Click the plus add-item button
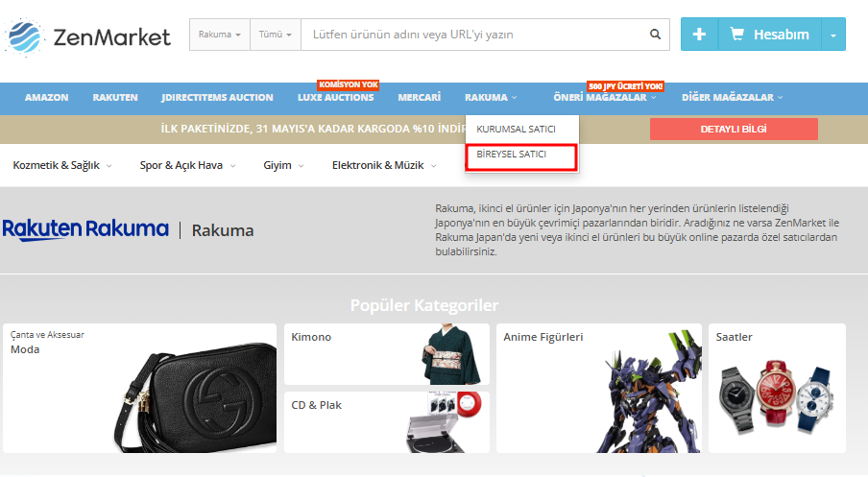Screen dimensions: 868x477 pyautogui.click(x=699, y=35)
